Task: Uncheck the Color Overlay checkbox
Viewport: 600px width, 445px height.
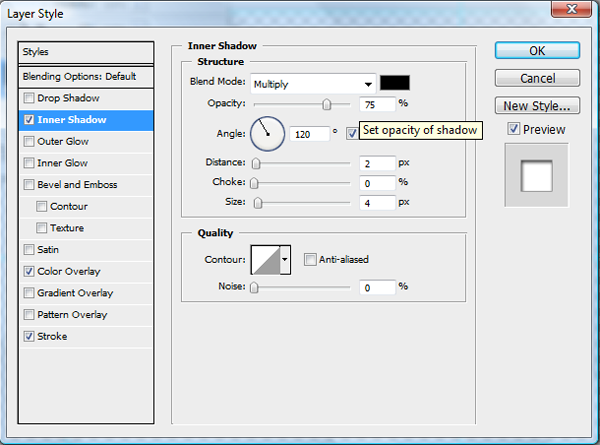Action: pos(29,271)
